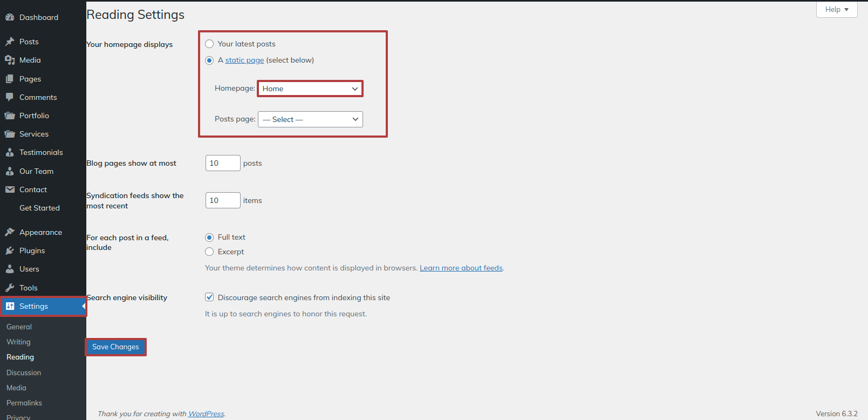This screenshot has width=868, height=420.
Task: Click the Tools wrench icon
Action: click(10, 288)
